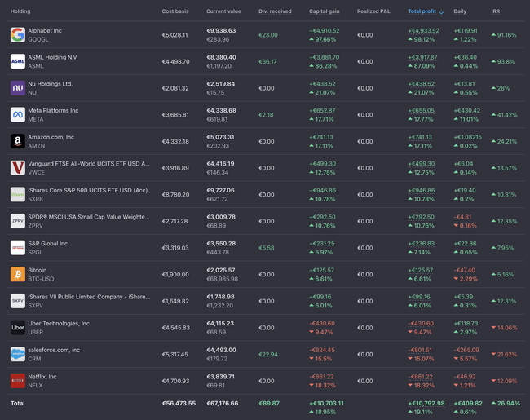530x420 pixels.
Task: Sort by Total profit column arrow
Action: click(x=441, y=12)
